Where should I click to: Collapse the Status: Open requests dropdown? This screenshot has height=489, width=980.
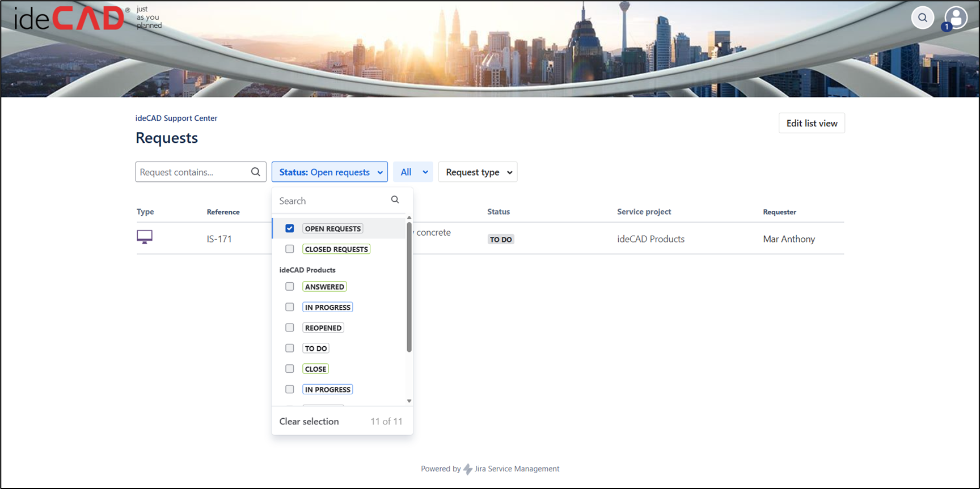[x=330, y=172]
